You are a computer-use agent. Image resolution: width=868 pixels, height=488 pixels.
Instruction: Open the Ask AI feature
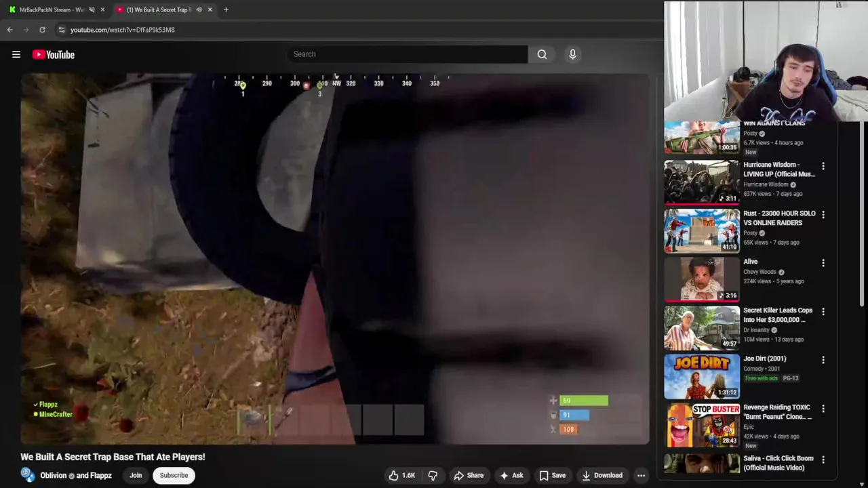[x=511, y=476]
